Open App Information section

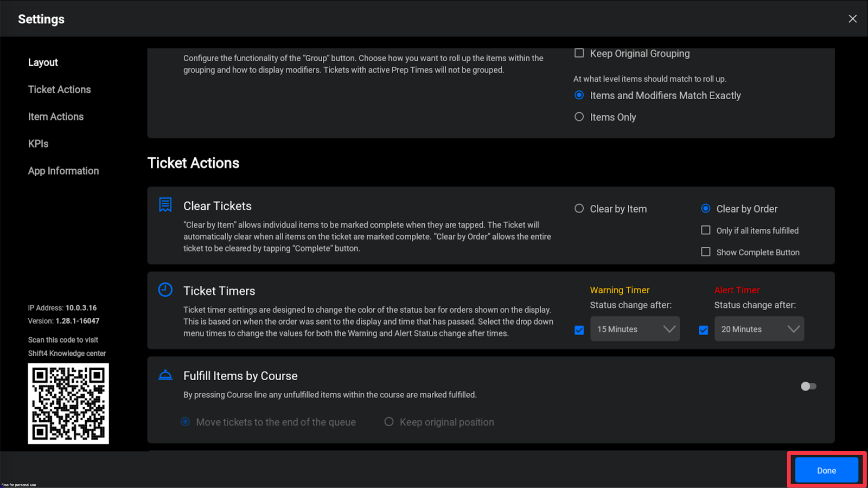tap(63, 171)
